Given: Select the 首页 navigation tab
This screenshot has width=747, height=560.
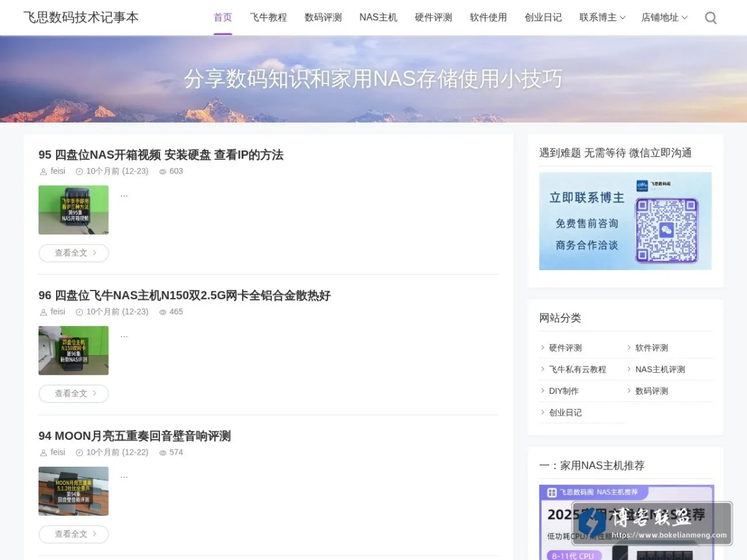Looking at the screenshot, I should [x=223, y=17].
